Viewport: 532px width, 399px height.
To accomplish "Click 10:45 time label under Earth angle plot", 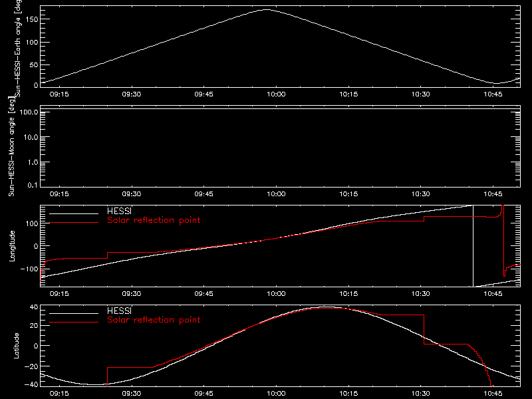I will click(493, 94).
